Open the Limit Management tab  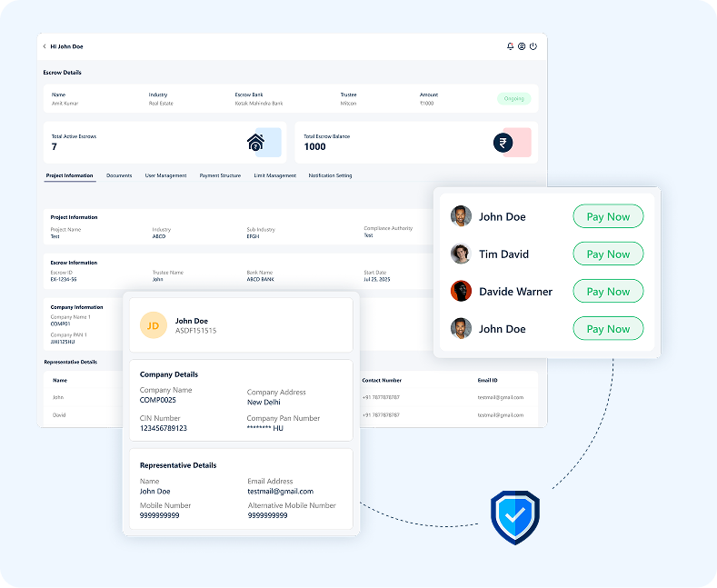[x=274, y=175]
